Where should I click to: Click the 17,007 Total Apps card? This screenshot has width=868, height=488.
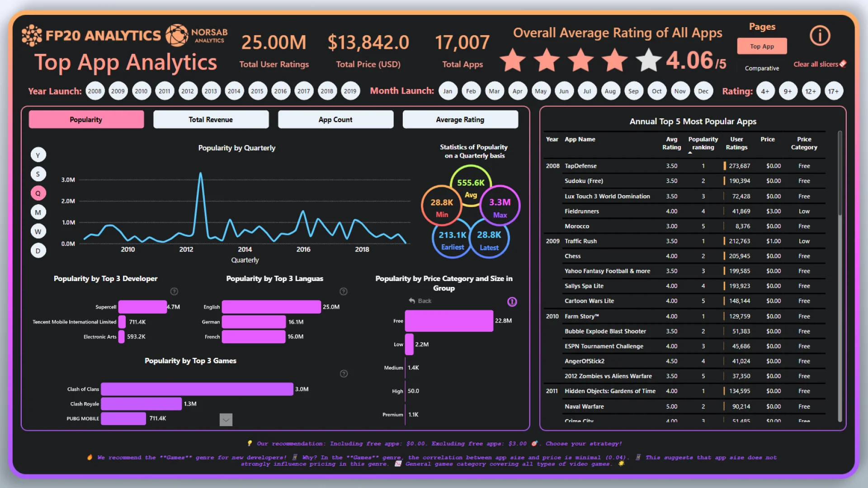(x=462, y=51)
